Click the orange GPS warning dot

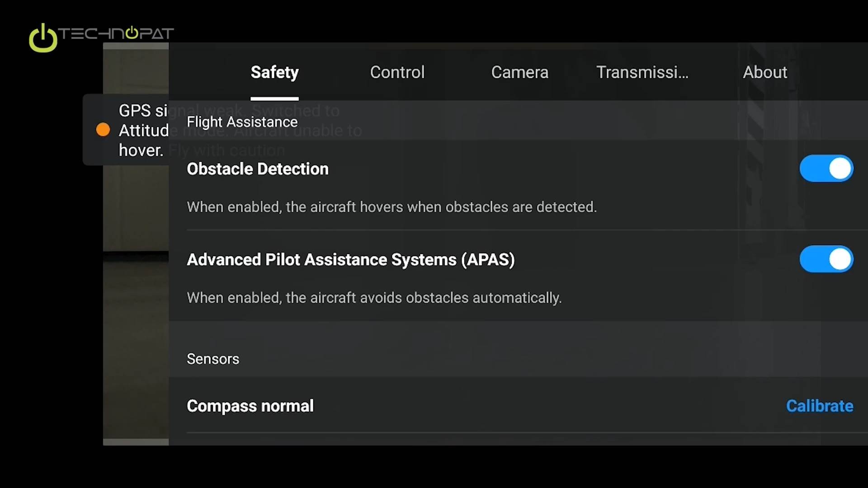point(103,130)
